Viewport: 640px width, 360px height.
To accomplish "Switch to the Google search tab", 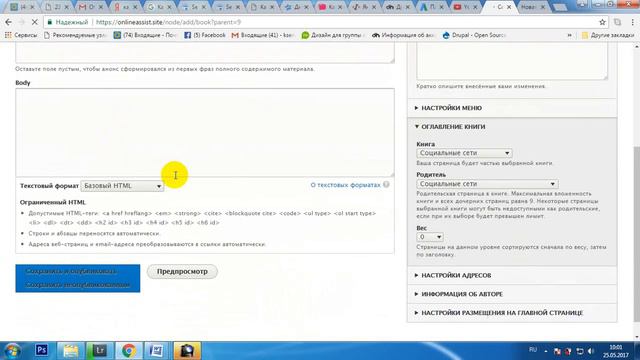I will point(159,7).
